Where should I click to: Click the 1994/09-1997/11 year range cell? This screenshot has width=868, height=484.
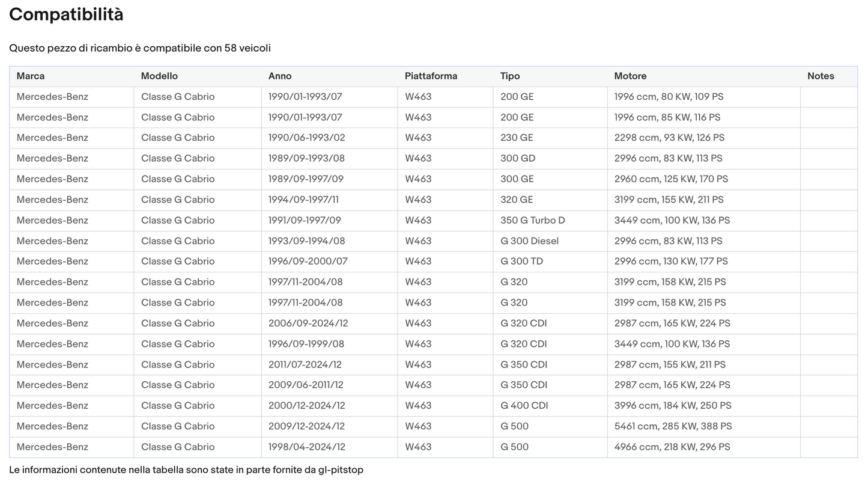click(x=303, y=200)
